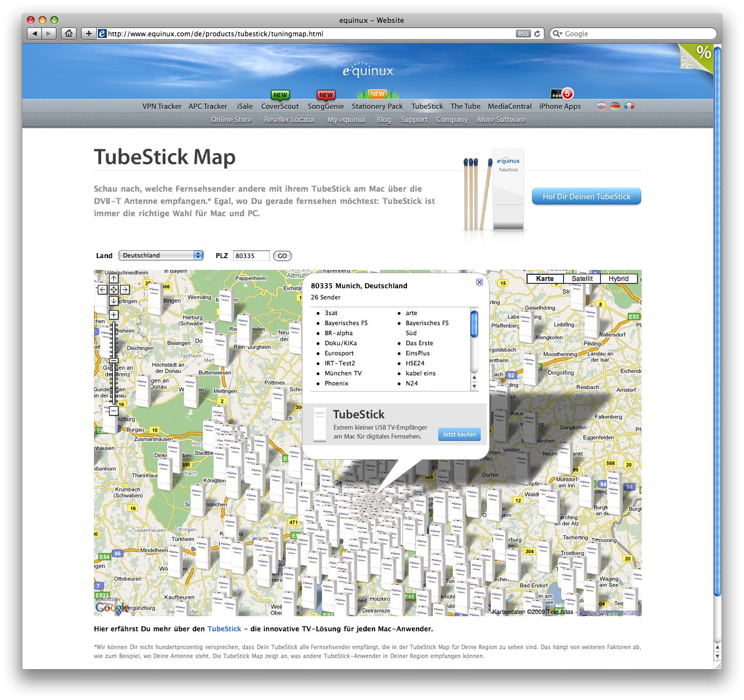
Task: Zoom in using the map's plus icon
Action: [113, 315]
